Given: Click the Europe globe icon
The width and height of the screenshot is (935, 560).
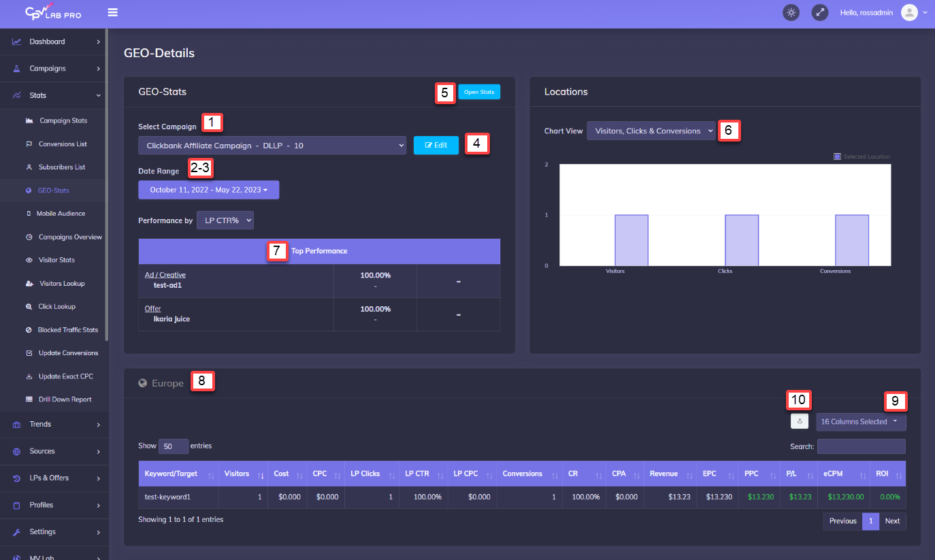Looking at the screenshot, I should pyautogui.click(x=143, y=383).
